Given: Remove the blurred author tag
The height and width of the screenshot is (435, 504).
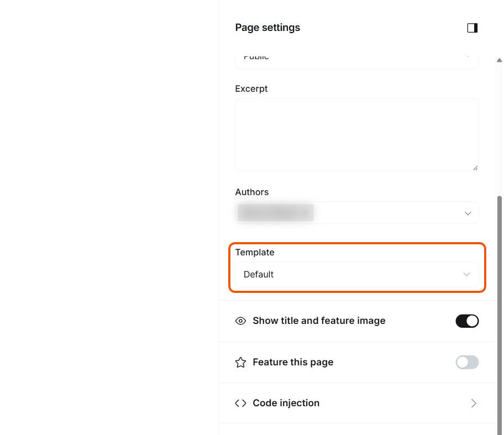Looking at the screenshot, I should tap(306, 212).
